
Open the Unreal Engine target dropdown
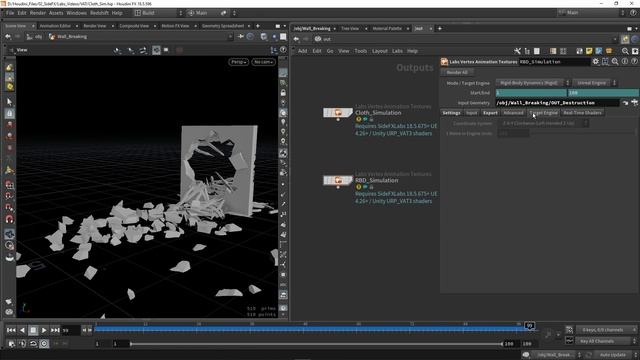tap(594, 83)
